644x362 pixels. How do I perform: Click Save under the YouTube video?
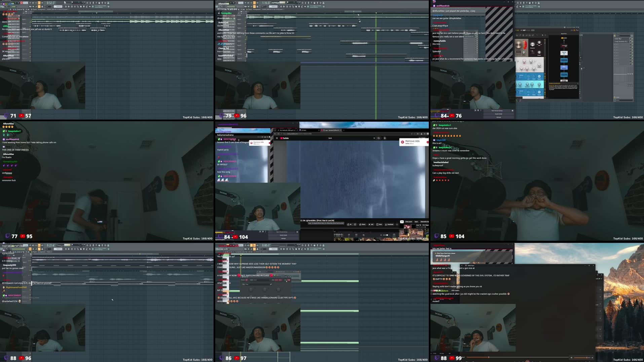(x=379, y=224)
